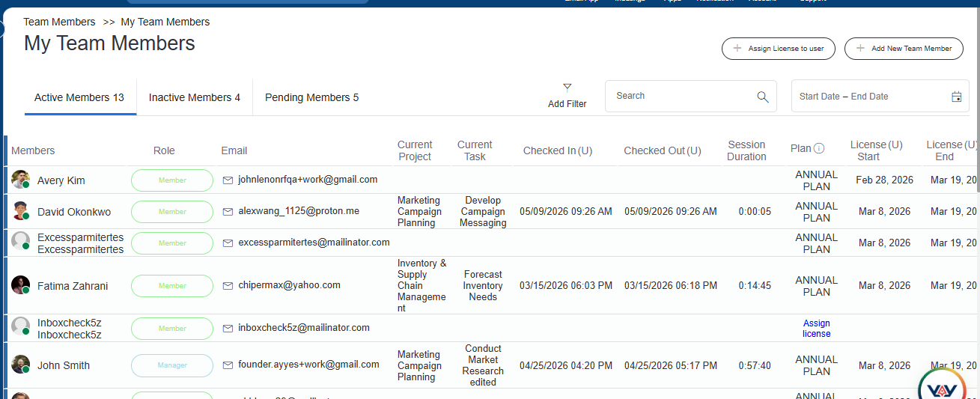This screenshot has width=980, height=399.
Task: Click the Email column header
Action: pos(234,150)
